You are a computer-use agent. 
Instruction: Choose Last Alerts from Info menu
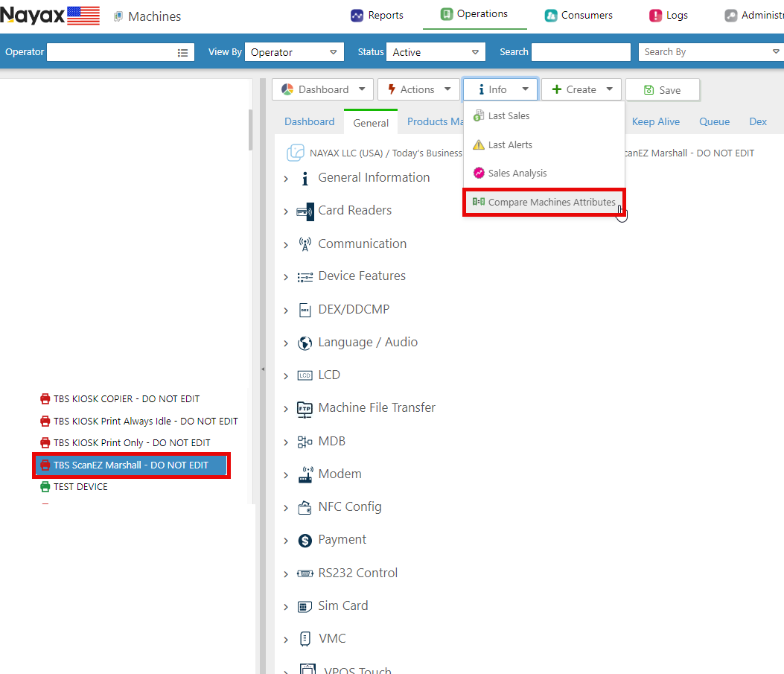point(510,144)
